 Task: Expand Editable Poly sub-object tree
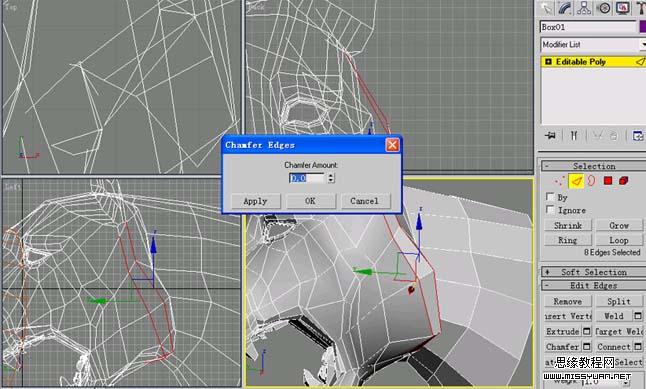pos(548,62)
